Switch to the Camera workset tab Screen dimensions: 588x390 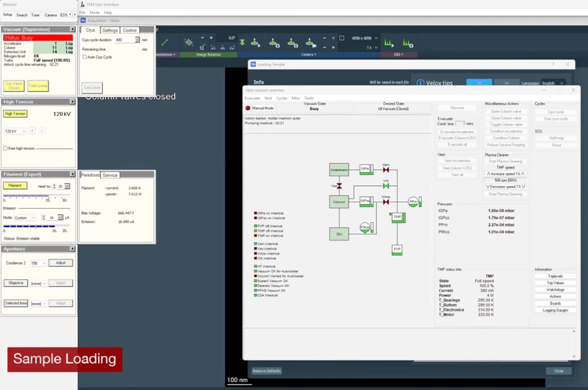pyautogui.click(x=50, y=15)
